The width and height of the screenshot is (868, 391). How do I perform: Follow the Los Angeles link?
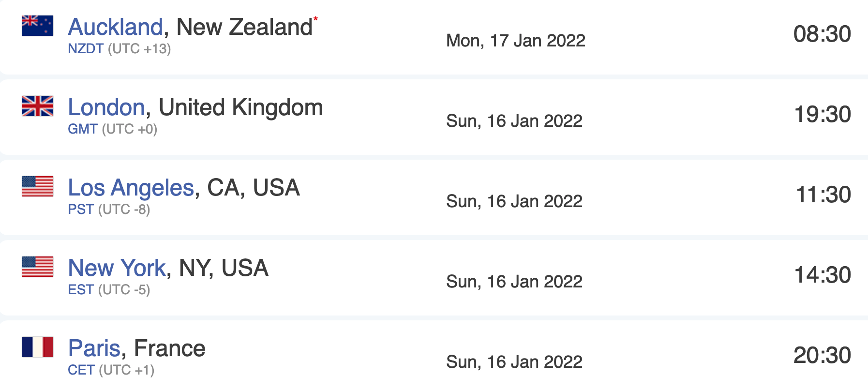click(131, 188)
